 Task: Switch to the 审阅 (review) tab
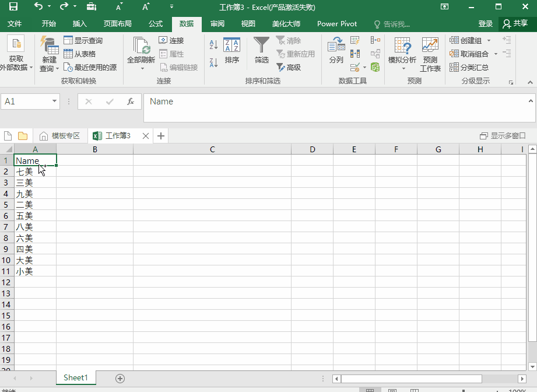click(x=217, y=24)
